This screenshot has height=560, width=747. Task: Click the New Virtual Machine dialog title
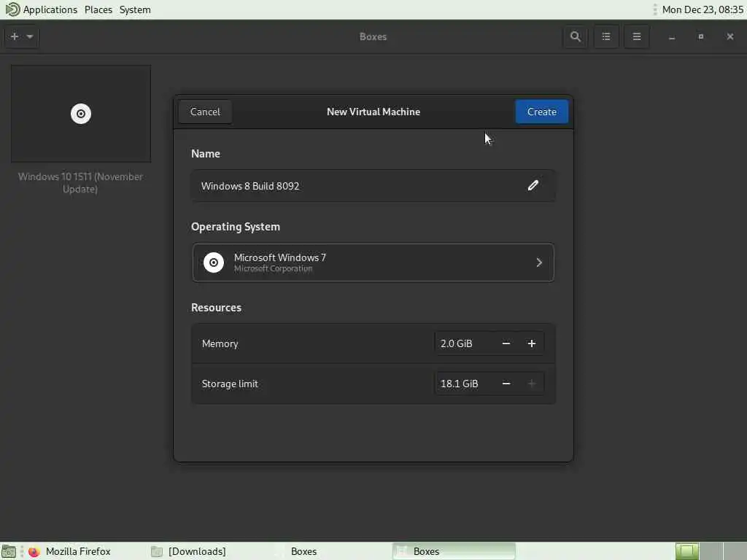click(x=373, y=112)
